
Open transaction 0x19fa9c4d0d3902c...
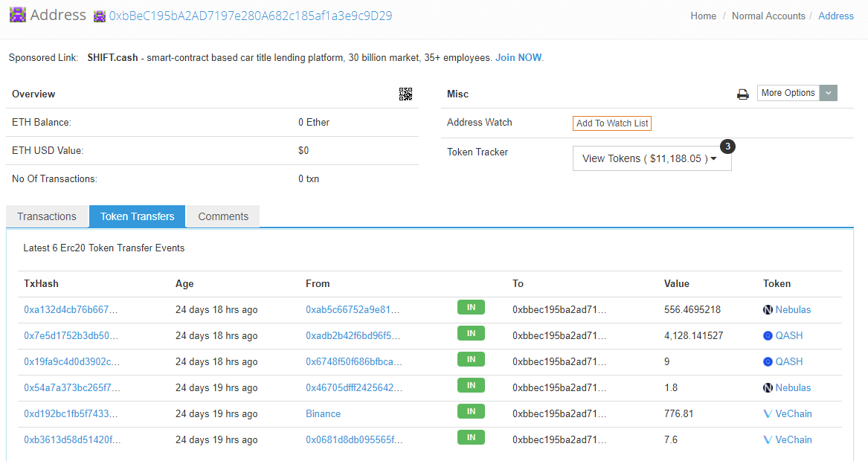pyautogui.click(x=71, y=361)
